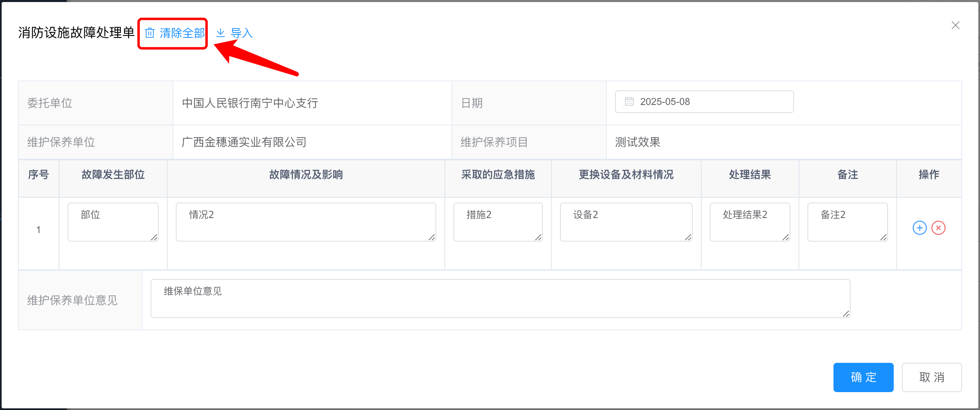Click the resize handle of 维保单位意见 textarea
This screenshot has height=410, width=980.
[847, 314]
